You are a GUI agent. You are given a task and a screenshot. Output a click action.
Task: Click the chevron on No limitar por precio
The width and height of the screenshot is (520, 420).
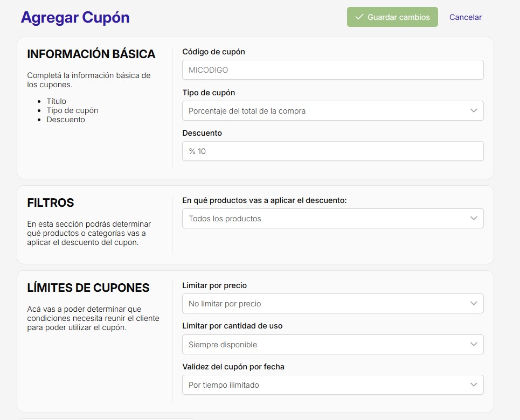point(474,304)
